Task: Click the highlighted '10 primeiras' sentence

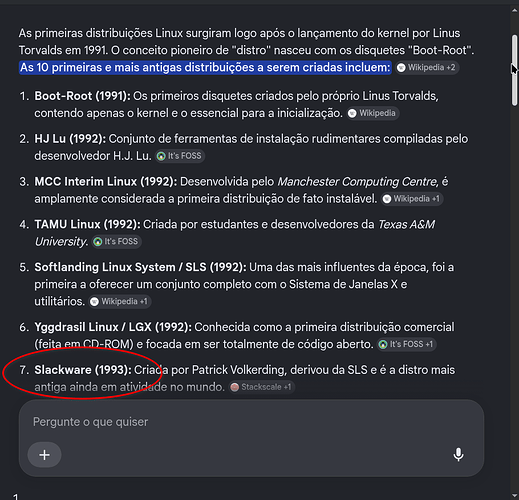Action: [x=205, y=67]
